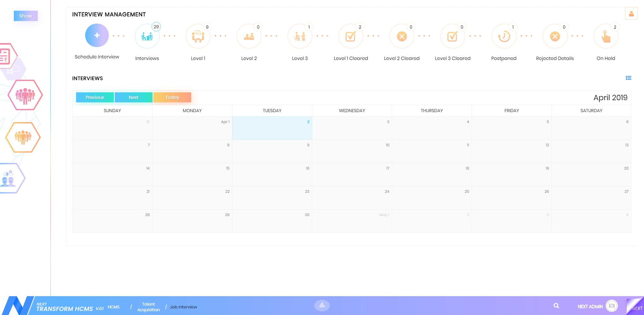Go to Next month
This screenshot has width=644, height=315.
click(x=133, y=97)
